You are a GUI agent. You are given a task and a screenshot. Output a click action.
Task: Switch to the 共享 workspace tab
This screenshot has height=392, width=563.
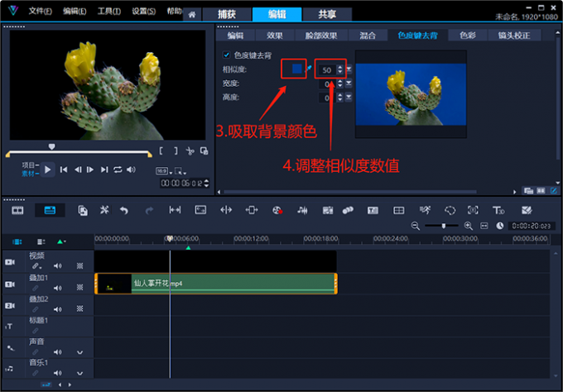coord(327,14)
